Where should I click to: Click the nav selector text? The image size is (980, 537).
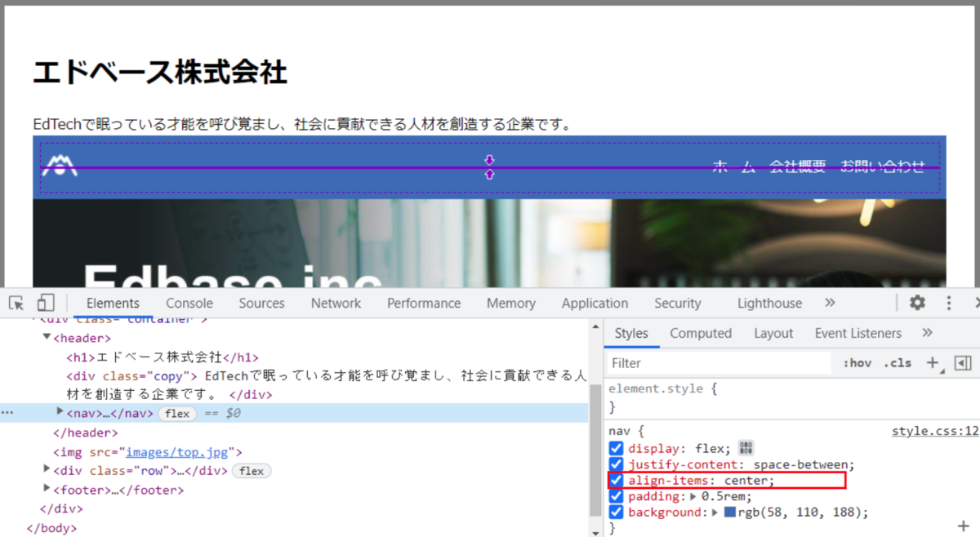coord(618,431)
